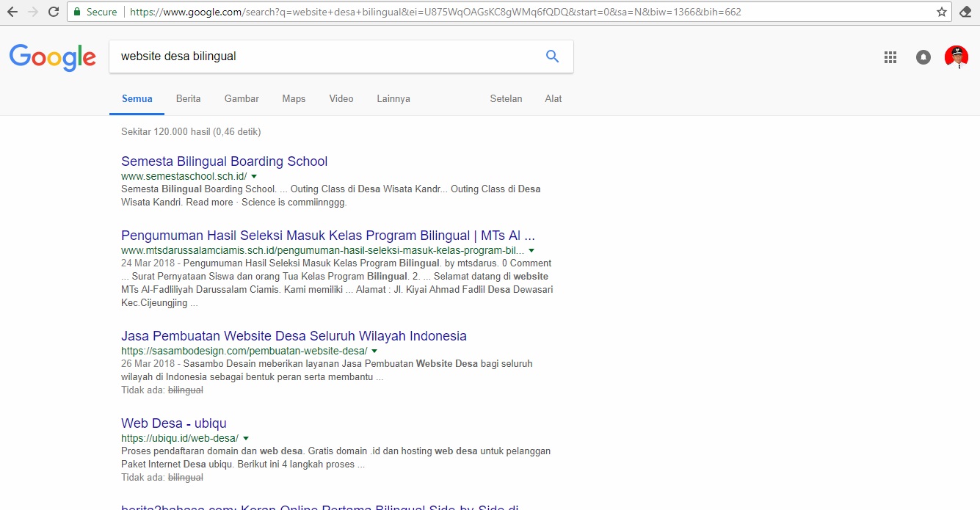Viewport: 980px width, 510px height.
Task: Expand arrow next to semestaschool.sch.id URL
Action: (254, 177)
